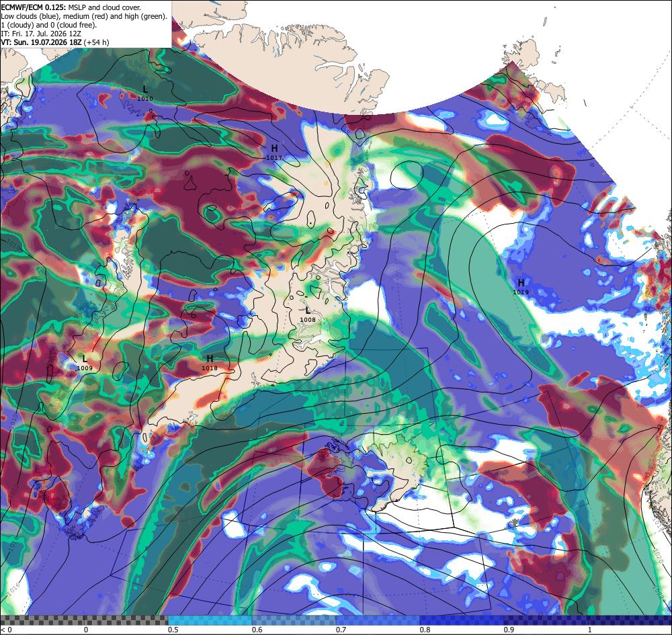Pick the legend swatch between 0.8 and 0.9
The image size is (672, 635).
[462, 620]
